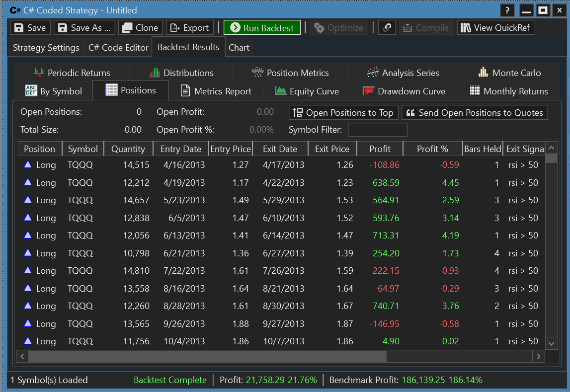Open the help question mark button
The image size is (570, 392).
pos(507,10)
